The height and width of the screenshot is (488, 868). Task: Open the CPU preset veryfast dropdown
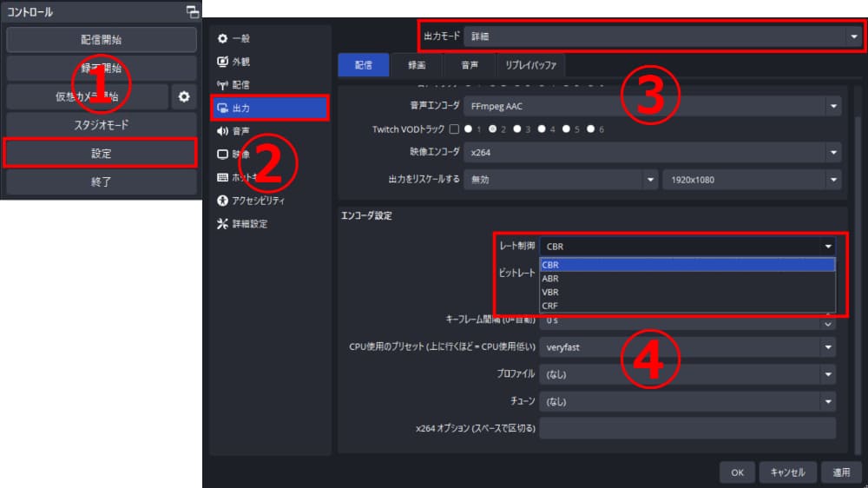[x=687, y=347]
